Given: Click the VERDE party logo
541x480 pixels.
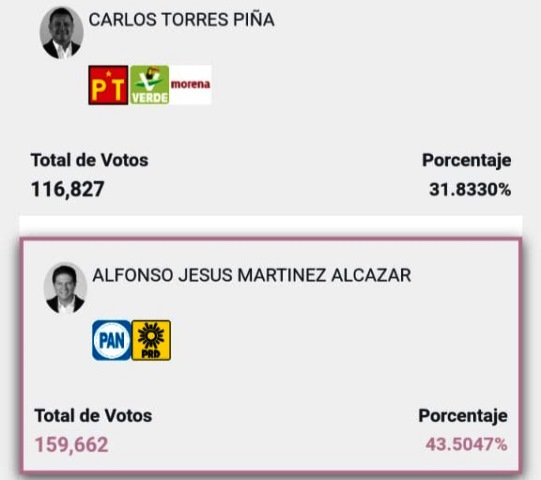Looking at the screenshot, I should coord(150,85).
